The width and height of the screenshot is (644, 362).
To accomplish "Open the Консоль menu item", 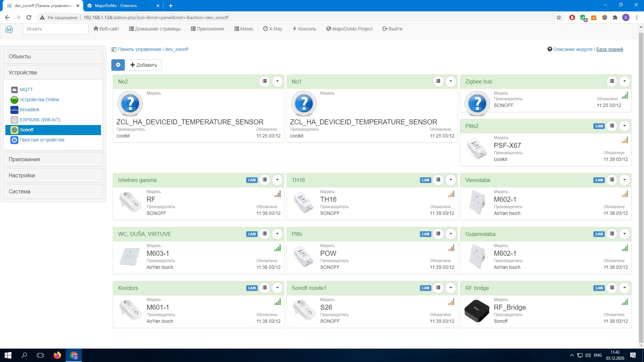I will click(304, 29).
